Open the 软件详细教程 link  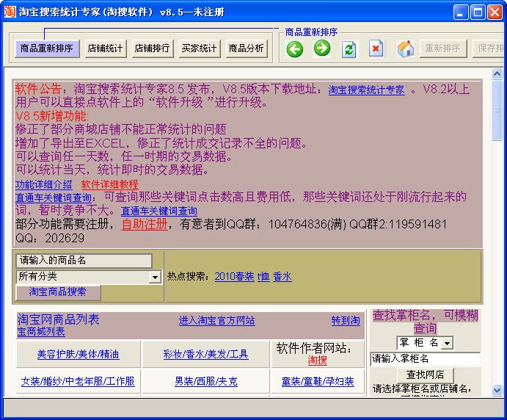[x=109, y=184]
